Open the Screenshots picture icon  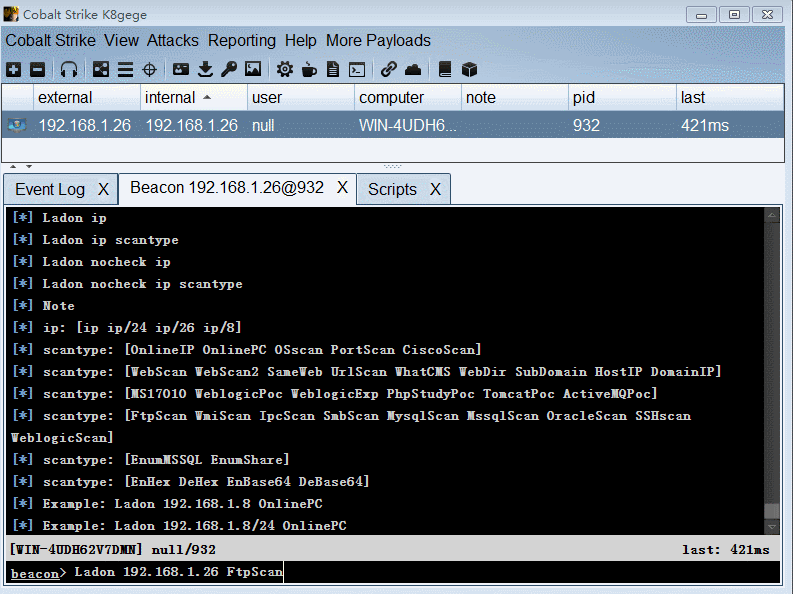[x=253, y=69]
